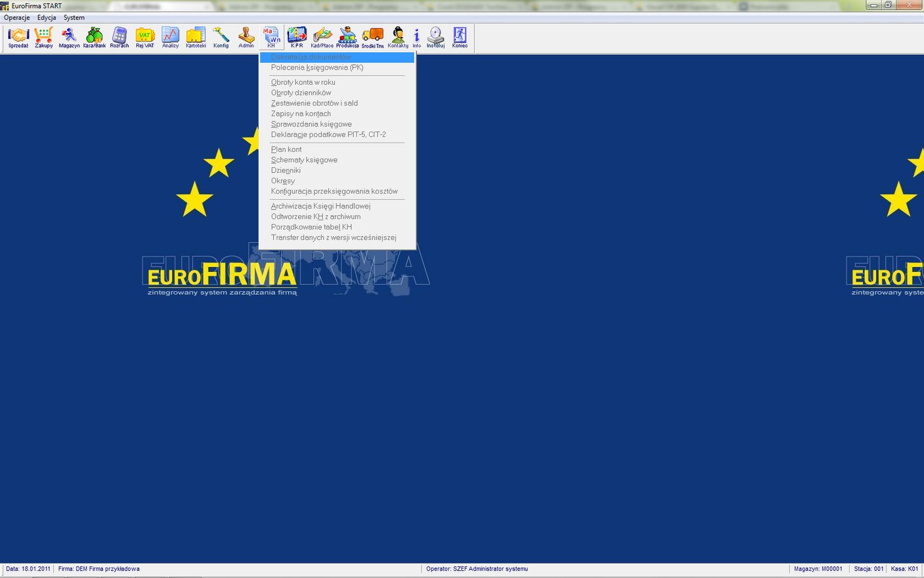The height and width of the screenshot is (578, 924).
Task: Open Plan kont
Action: point(337,150)
